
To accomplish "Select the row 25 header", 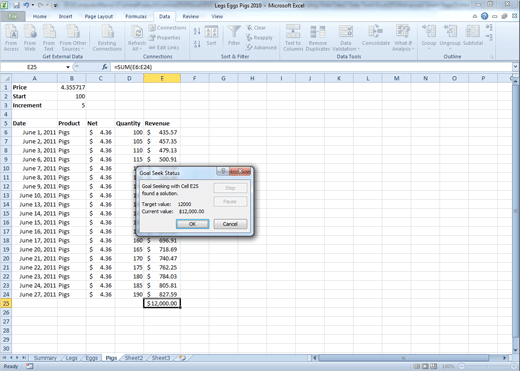I will [6, 303].
